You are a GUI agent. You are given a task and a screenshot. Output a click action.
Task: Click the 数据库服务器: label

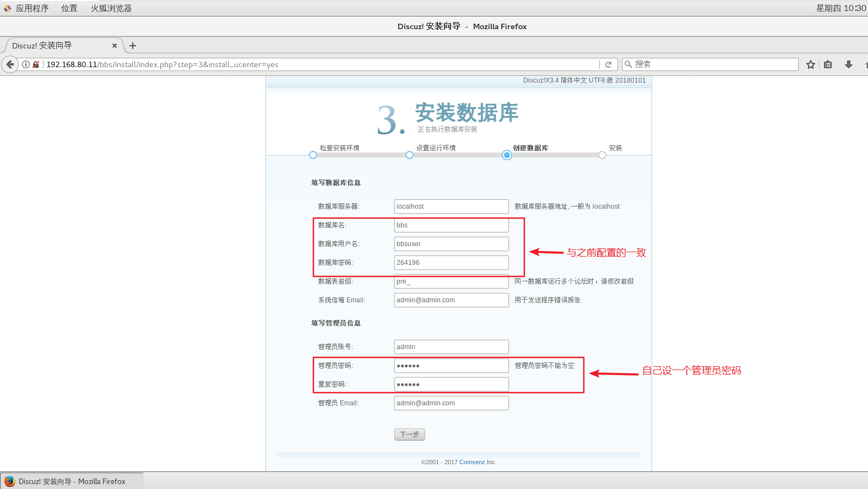pyautogui.click(x=339, y=207)
